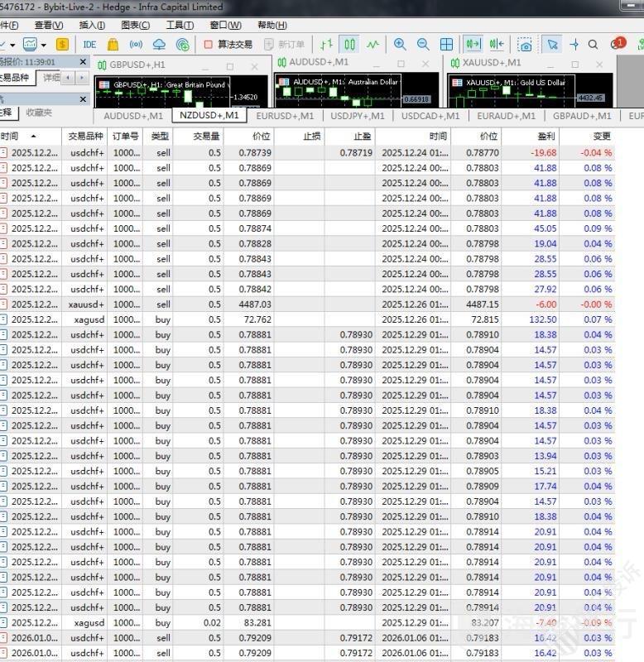Select the crosshair tool
The width and height of the screenshot is (644, 662).
click(574, 44)
